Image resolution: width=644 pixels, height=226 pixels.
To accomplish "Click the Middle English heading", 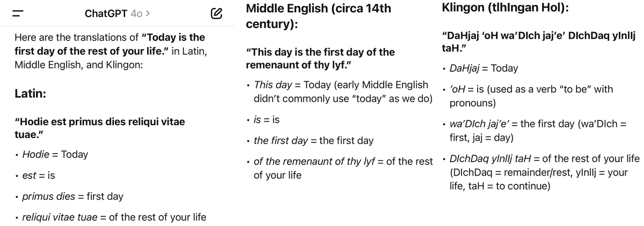I will (318, 16).
